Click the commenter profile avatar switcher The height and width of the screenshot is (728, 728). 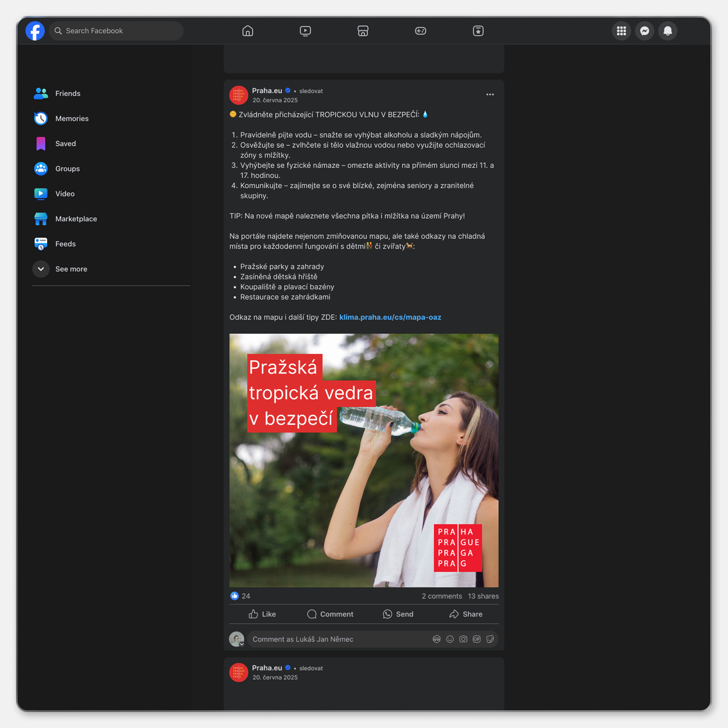coord(237,639)
